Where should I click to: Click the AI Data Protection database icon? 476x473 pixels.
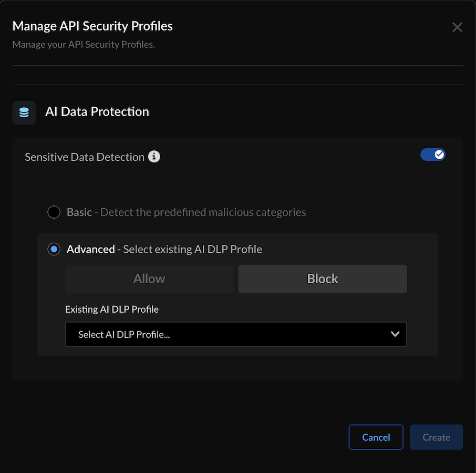(x=24, y=112)
